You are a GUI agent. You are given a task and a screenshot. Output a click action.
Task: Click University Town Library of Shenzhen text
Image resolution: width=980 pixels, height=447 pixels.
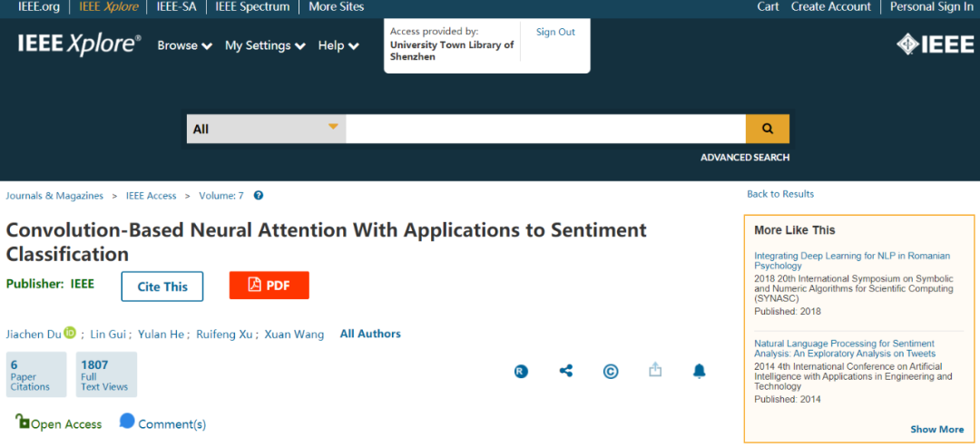click(x=452, y=51)
